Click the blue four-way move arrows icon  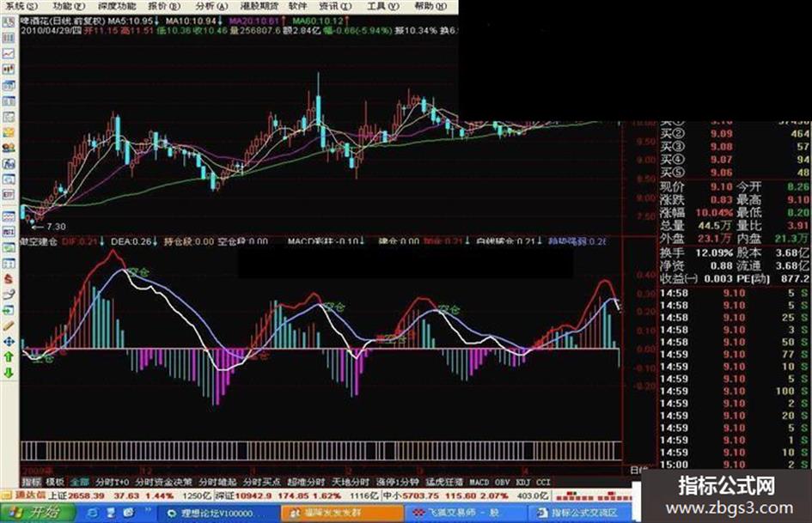tap(9, 342)
